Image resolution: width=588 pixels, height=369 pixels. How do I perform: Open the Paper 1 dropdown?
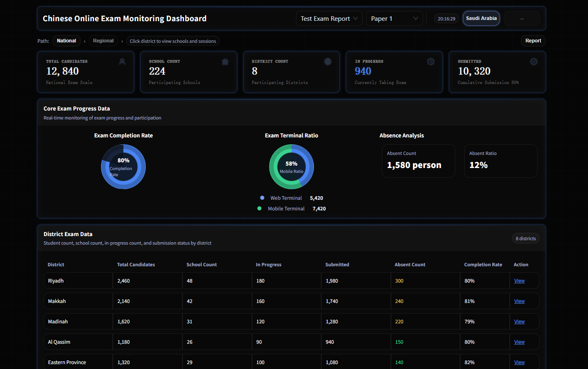(395, 18)
